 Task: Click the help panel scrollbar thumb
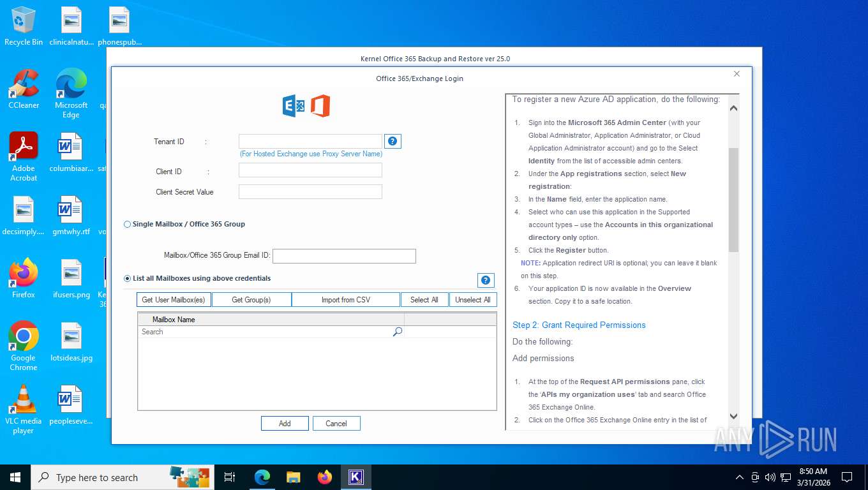point(733,199)
